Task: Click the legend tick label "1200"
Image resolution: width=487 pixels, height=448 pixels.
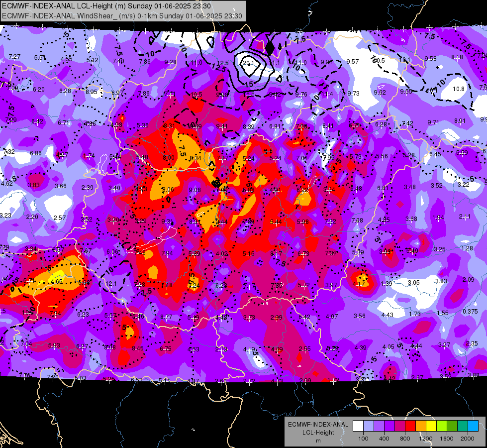Action: [425, 439]
